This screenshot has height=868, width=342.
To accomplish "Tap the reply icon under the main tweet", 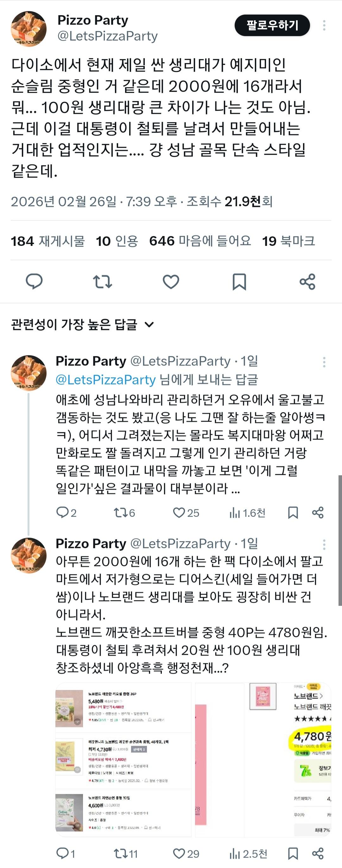I will tap(34, 281).
